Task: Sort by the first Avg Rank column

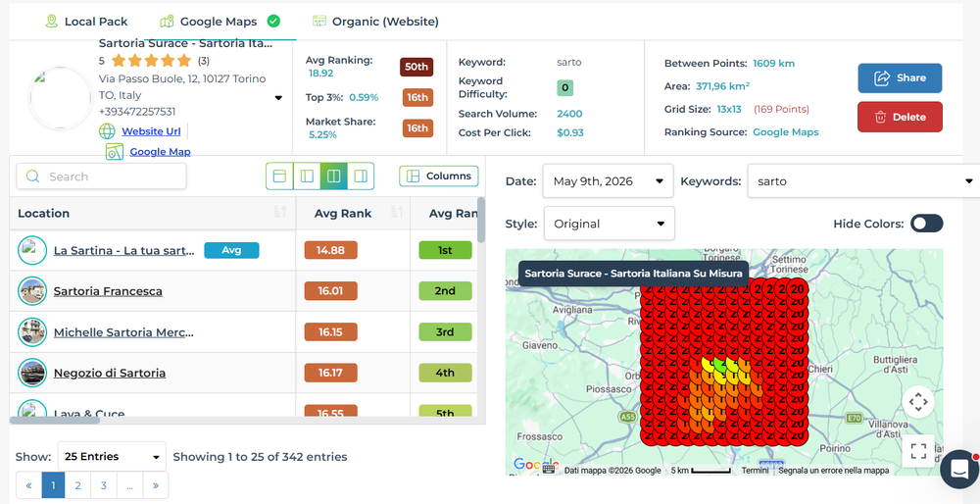Action: point(353,213)
